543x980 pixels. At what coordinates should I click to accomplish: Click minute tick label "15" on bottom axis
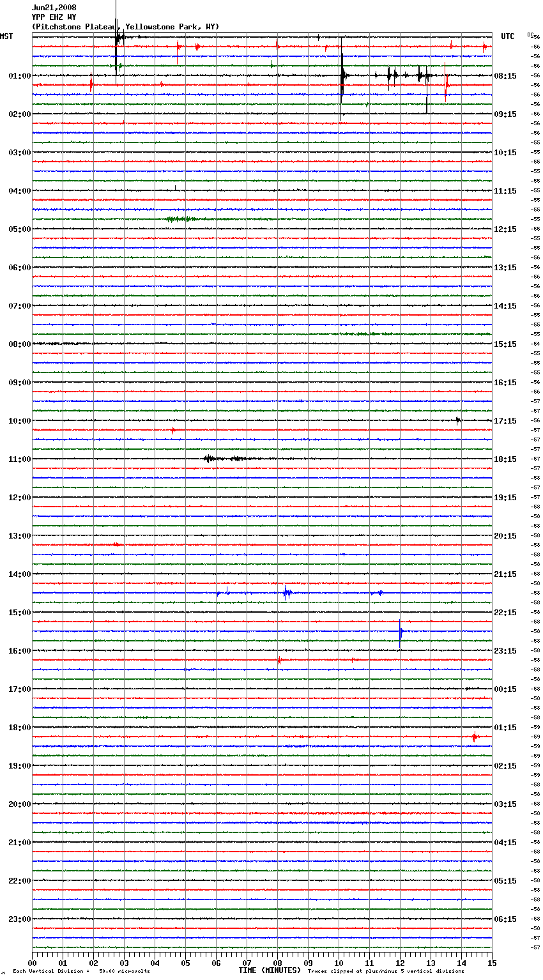click(x=492, y=963)
